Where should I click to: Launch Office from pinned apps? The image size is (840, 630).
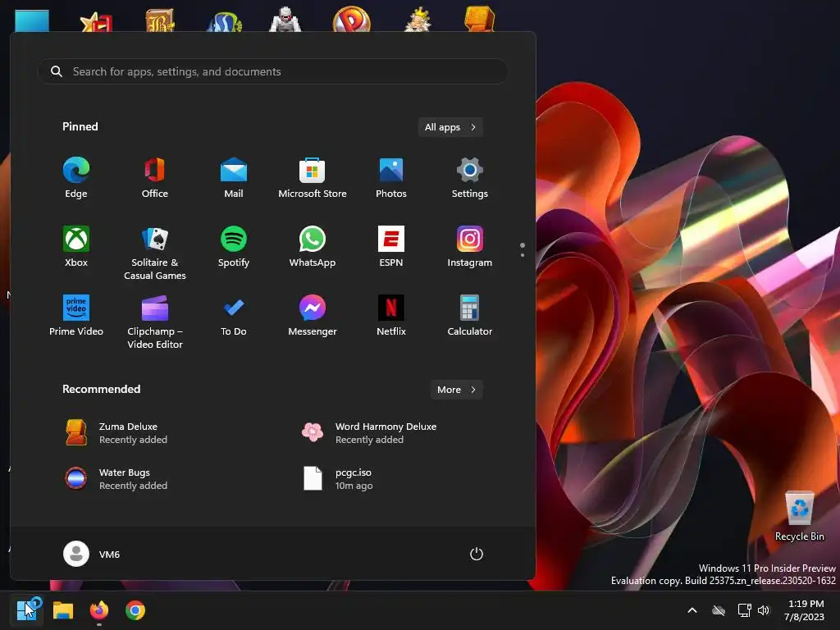pos(155,178)
